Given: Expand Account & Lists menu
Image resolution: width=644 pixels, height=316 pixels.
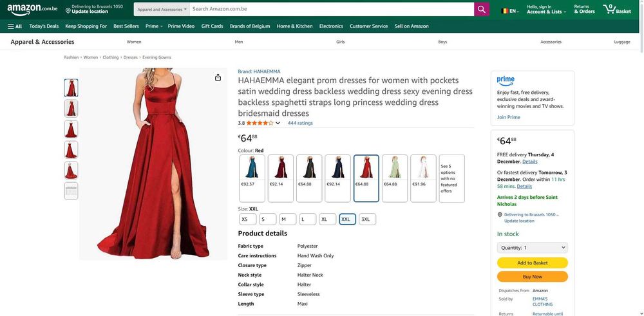Looking at the screenshot, I should [x=546, y=9].
